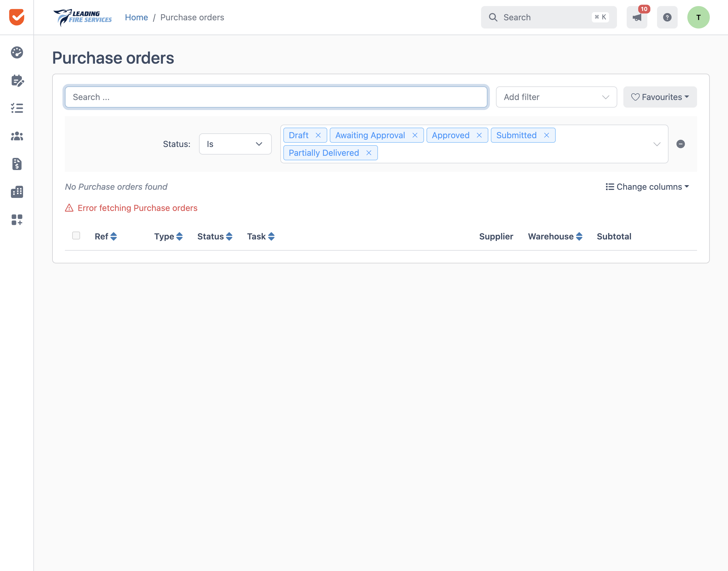728x571 pixels.
Task: Remove the Submitted status tag
Action: (x=546, y=135)
